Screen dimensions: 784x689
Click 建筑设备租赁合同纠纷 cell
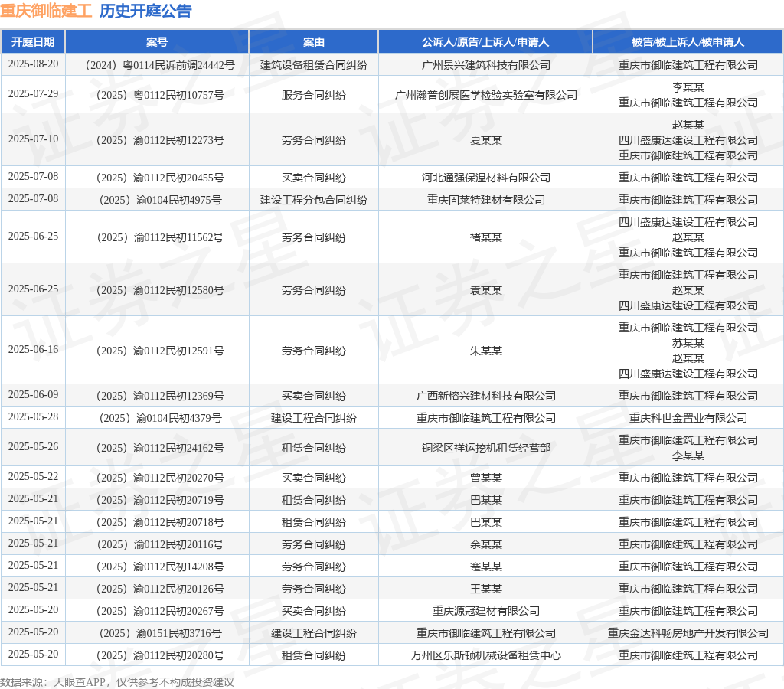pyautogui.click(x=313, y=65)
